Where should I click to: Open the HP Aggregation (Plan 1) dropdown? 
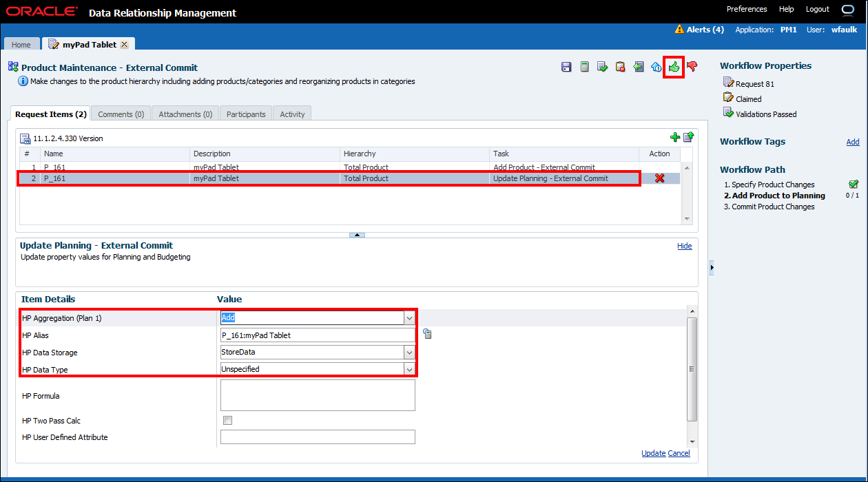click(x=409, y=318)
